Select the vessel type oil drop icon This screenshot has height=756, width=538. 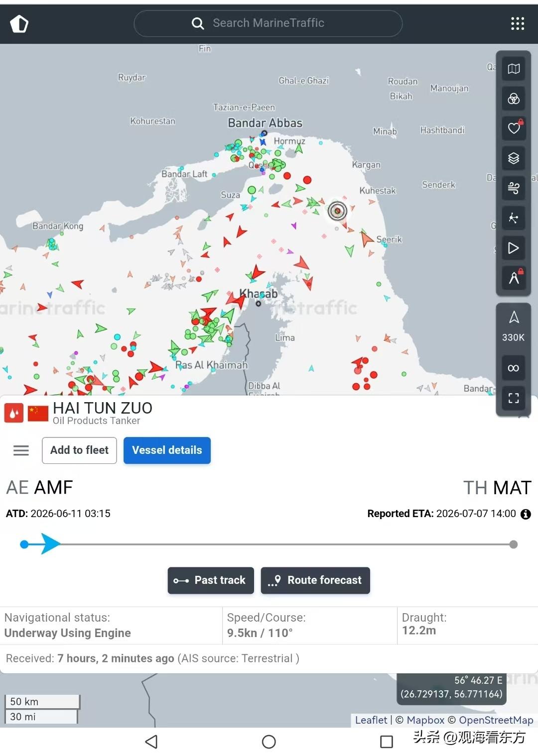point(14,413)
